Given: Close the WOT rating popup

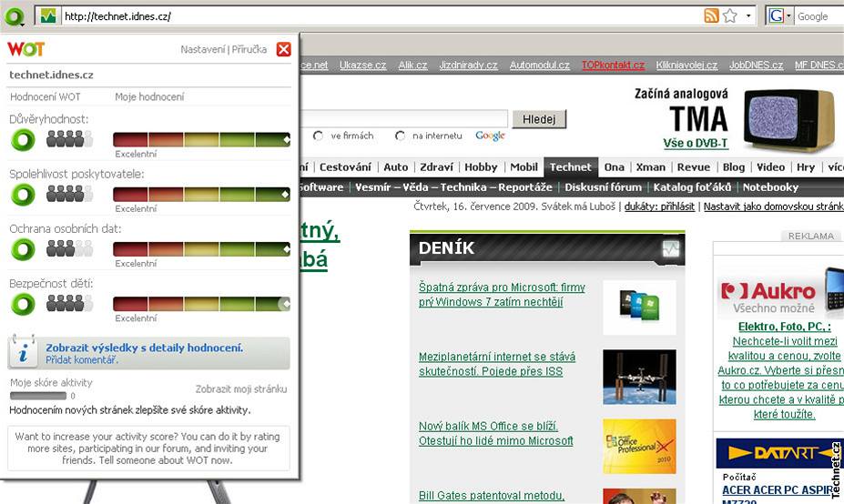Looking at the screenshot, I should (283, 49).
